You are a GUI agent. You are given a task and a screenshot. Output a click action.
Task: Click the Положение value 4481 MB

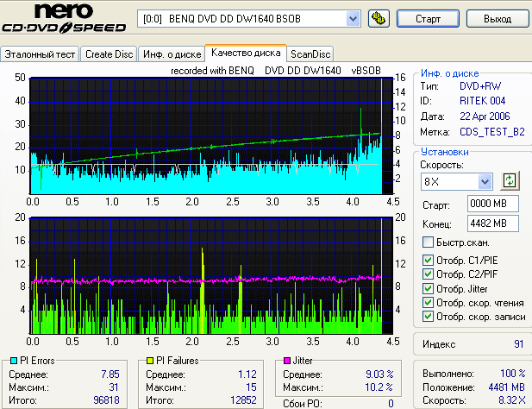[506, 387]
